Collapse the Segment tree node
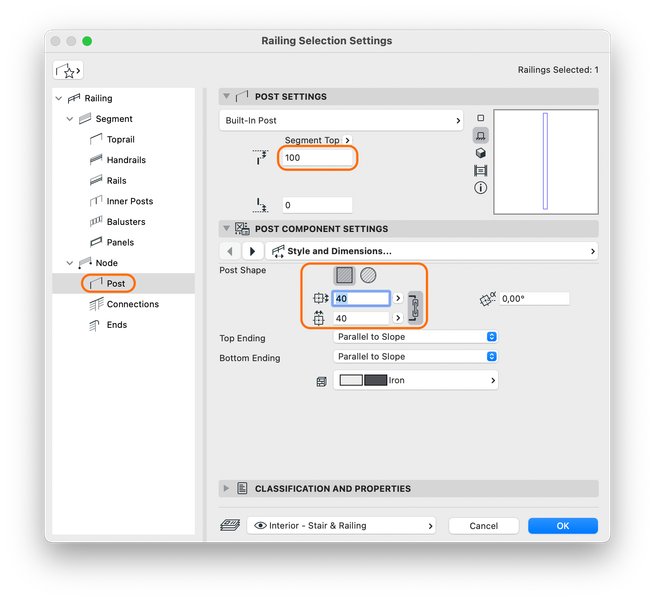The height and width of the screenshot is (601, 655). click(70, 119)
